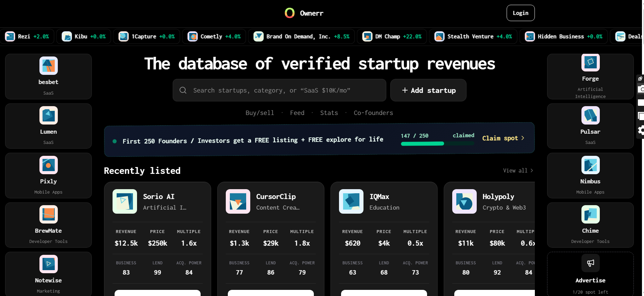Click the search magnifier icon

pos(183,90)
